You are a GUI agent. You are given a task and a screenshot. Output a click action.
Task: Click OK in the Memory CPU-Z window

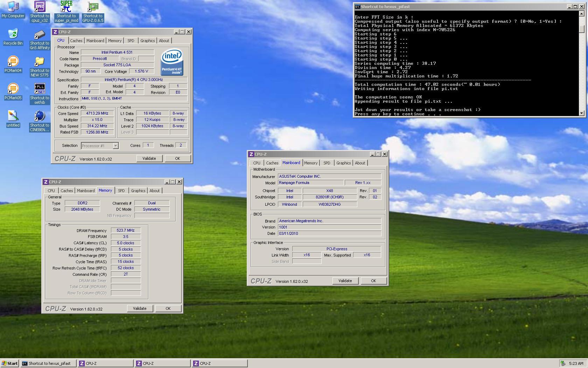168,308
